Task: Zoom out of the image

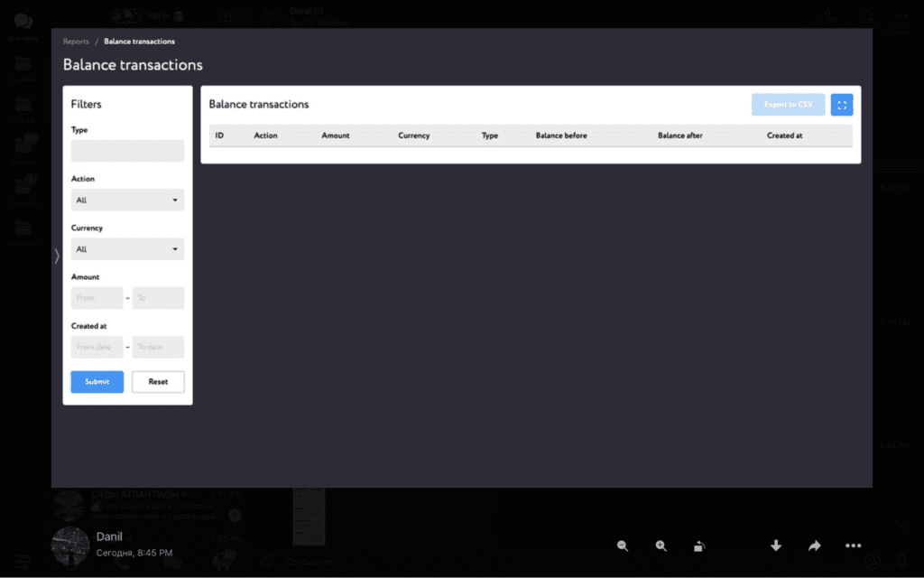Action: tap(622, 545)
